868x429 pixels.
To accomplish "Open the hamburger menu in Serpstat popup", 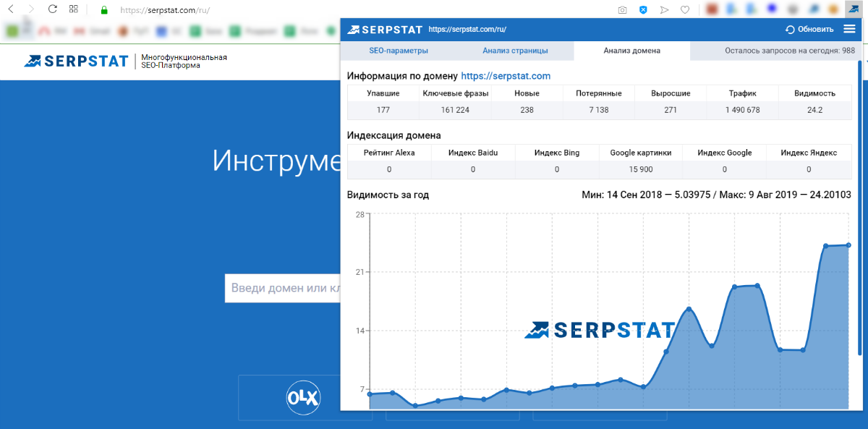I will (849, 29).
